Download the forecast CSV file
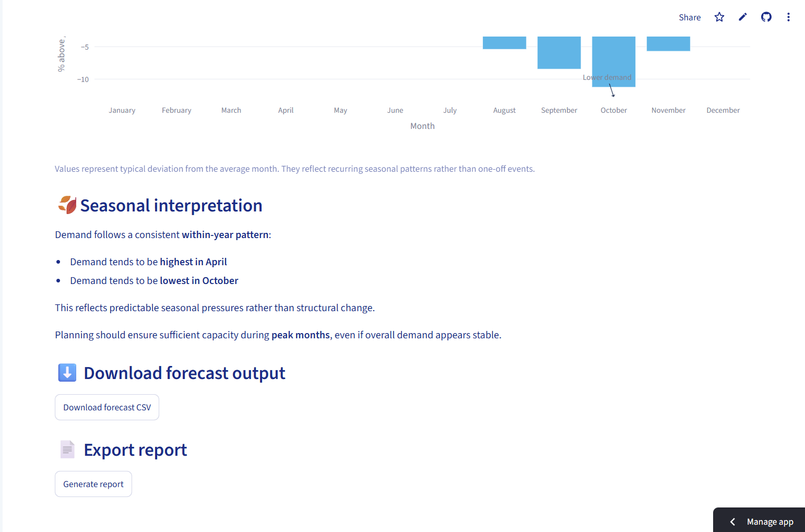This screenshot has width=805, height=532. (107, 407)
